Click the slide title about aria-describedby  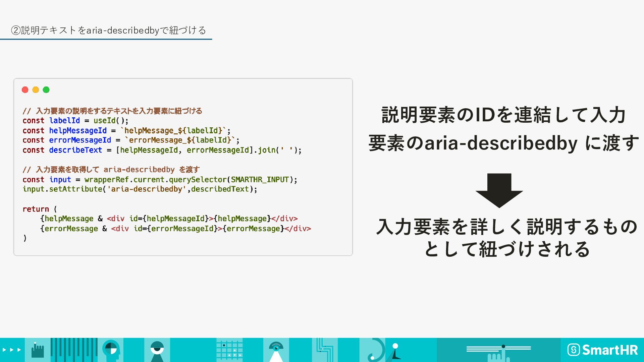click(108, 31)
